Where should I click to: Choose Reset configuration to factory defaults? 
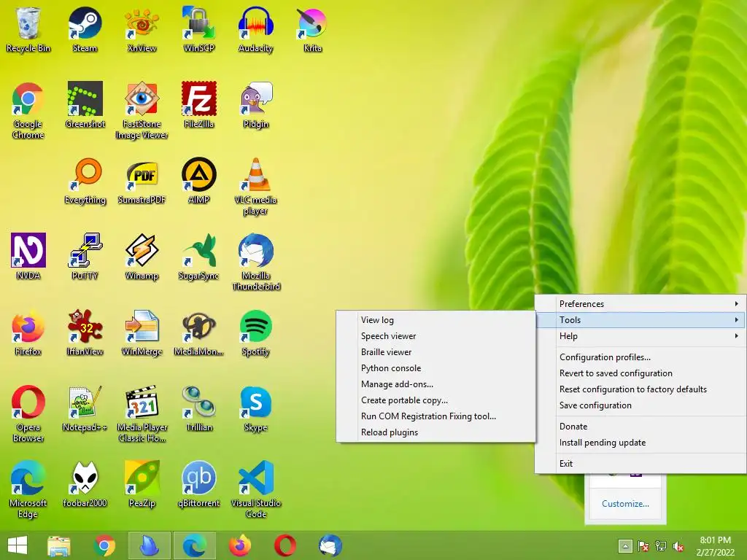coord(640,389)
